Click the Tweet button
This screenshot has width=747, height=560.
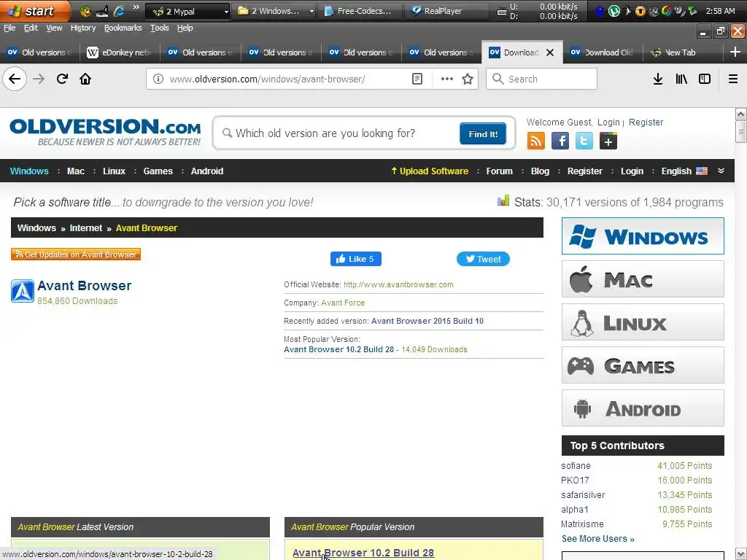pos(483,259)
